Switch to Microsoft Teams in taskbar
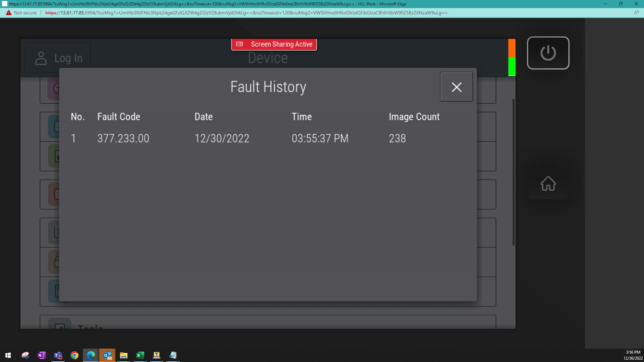This screenshot has width=644, height=362. pos(58,355)
